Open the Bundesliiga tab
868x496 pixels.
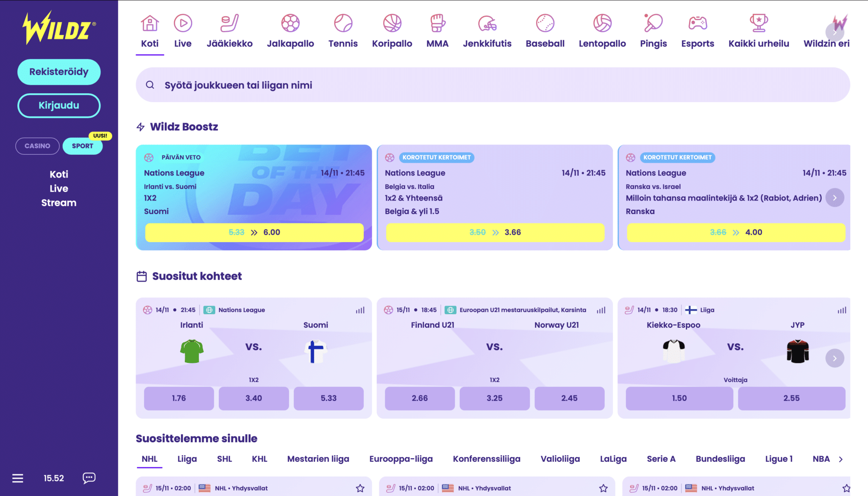(720, 459)
